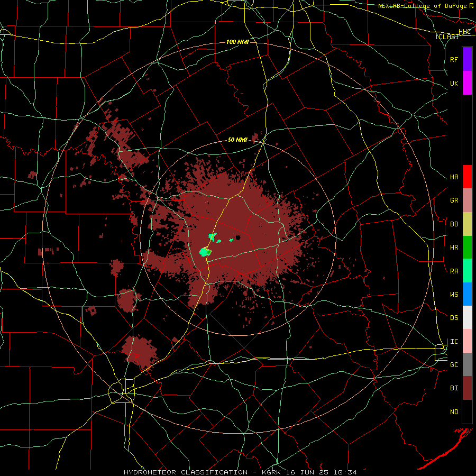
Task: Click the HR legend label
Action: [454, 248]
